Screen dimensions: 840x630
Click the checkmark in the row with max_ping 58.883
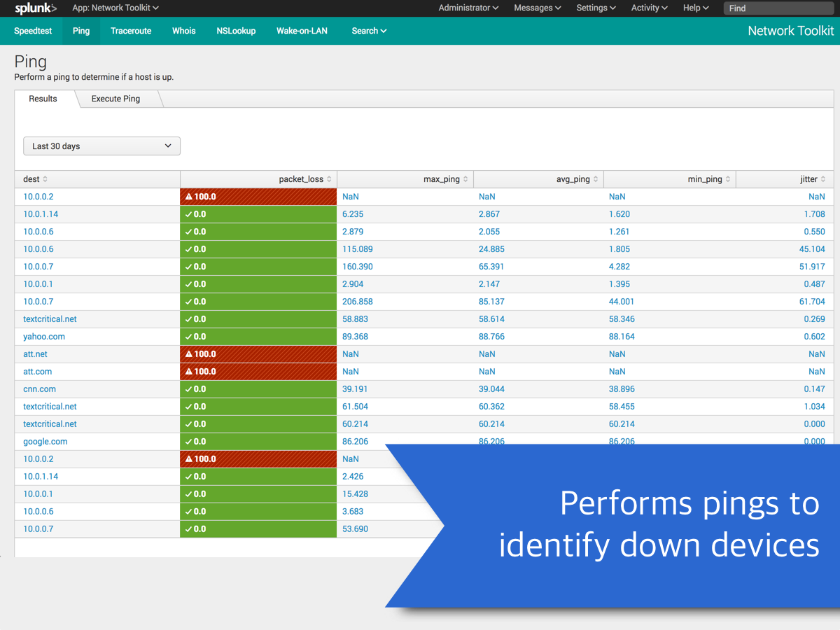189,319
